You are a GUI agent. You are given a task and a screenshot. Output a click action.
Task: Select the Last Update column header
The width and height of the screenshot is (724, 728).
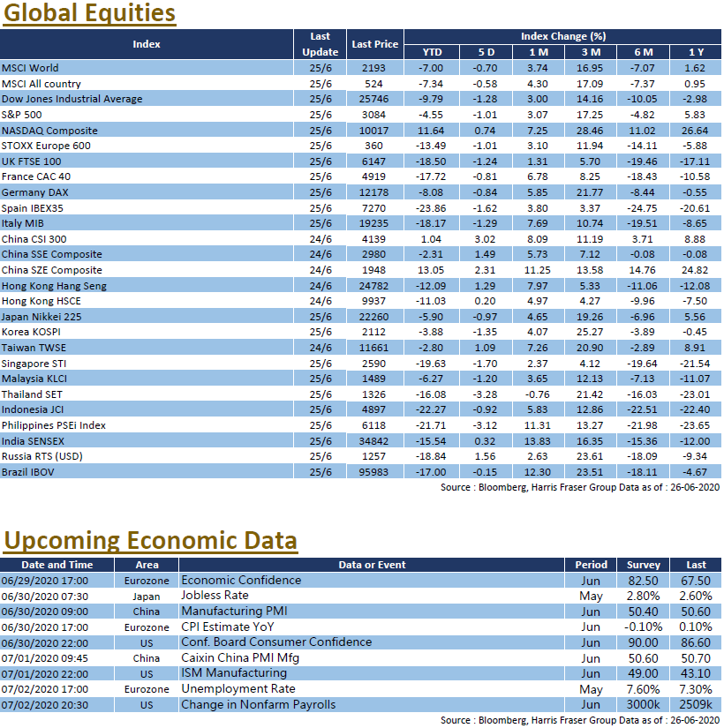click(x=320, y=44)
